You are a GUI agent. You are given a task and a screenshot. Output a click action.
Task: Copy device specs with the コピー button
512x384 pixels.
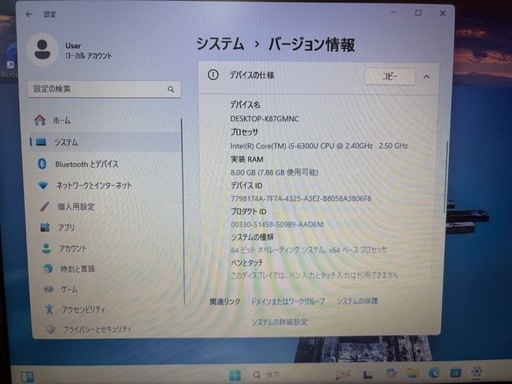pyautogui.click(x=390, y=76)
